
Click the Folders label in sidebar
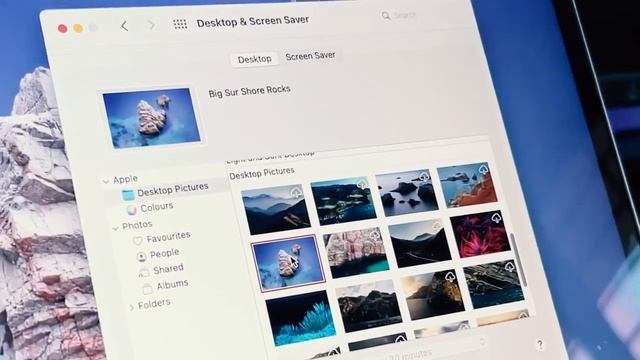coord(154,304)
